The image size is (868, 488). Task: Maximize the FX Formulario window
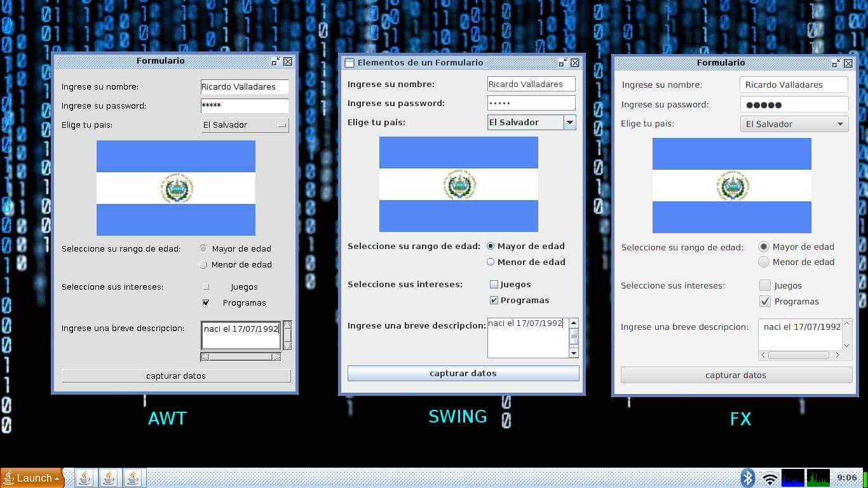836,63
